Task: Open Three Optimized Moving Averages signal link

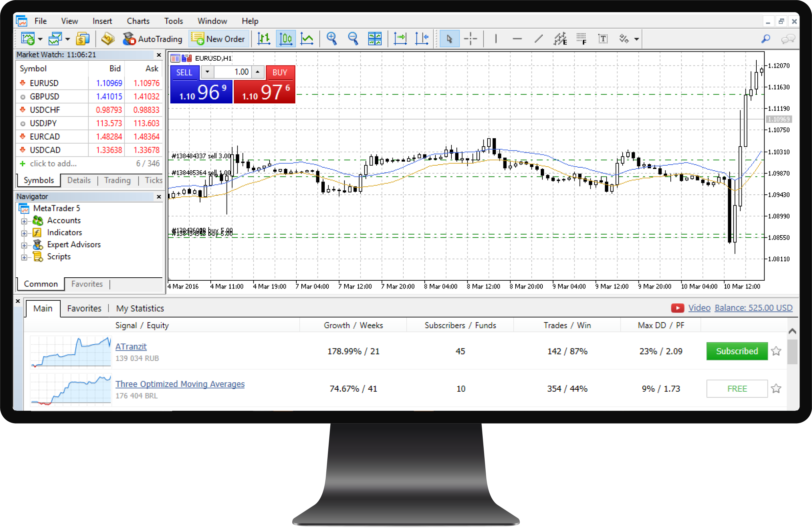Action: 180,384
